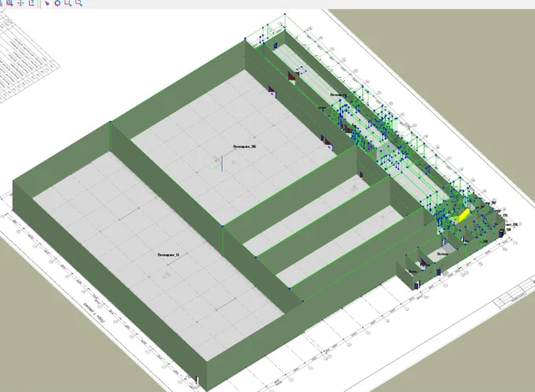Click the room label above the axis gizmo
The height and width of the screenshot is (392, 535).
click(x=246, y=147)
